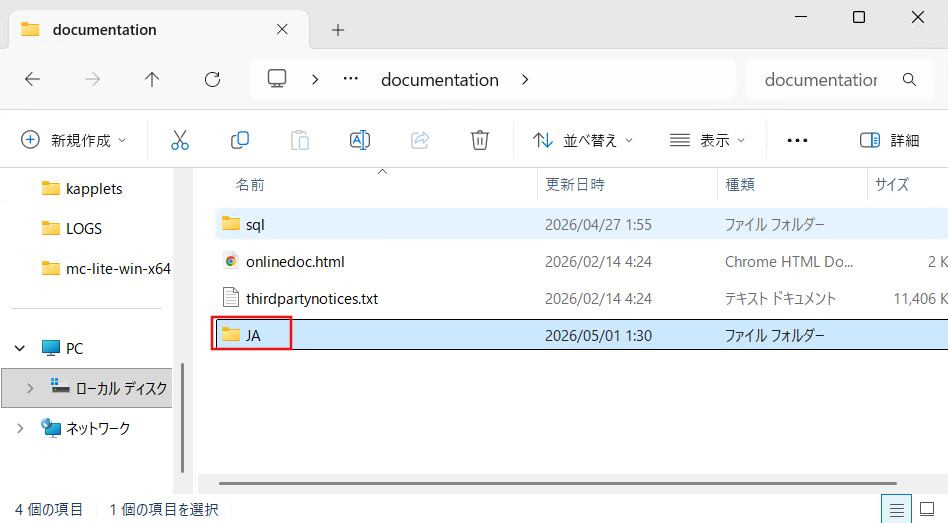
Task: Sort by サイズ column header
Action: pos(907,184)
